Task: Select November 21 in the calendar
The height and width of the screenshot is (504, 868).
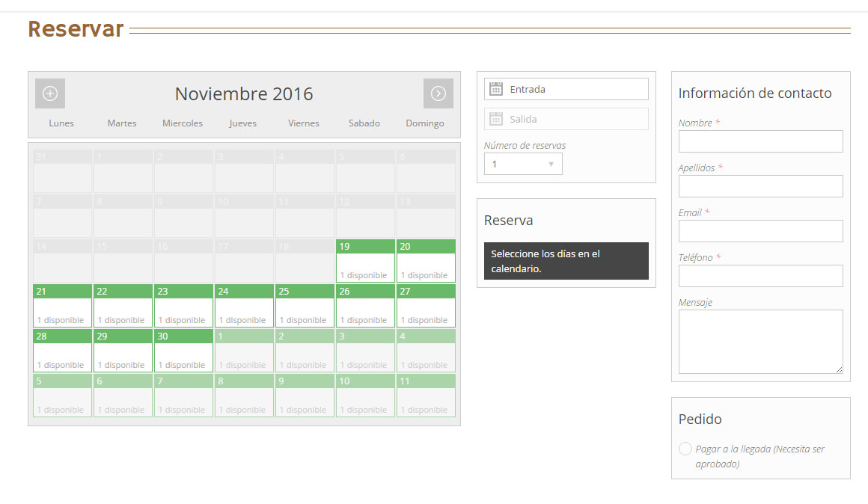Action: pyautogui.click(x=63, y=306)
